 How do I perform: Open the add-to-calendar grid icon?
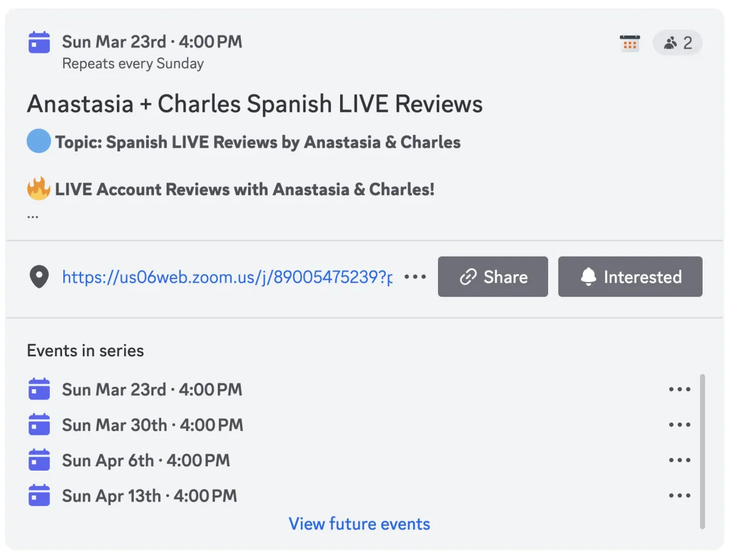630,43
